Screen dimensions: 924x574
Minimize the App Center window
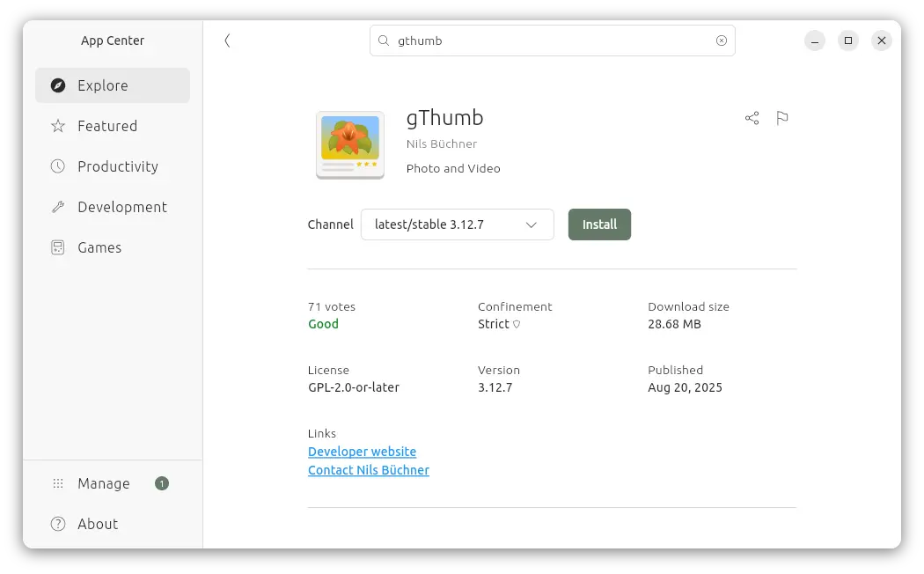pos(814,40)
